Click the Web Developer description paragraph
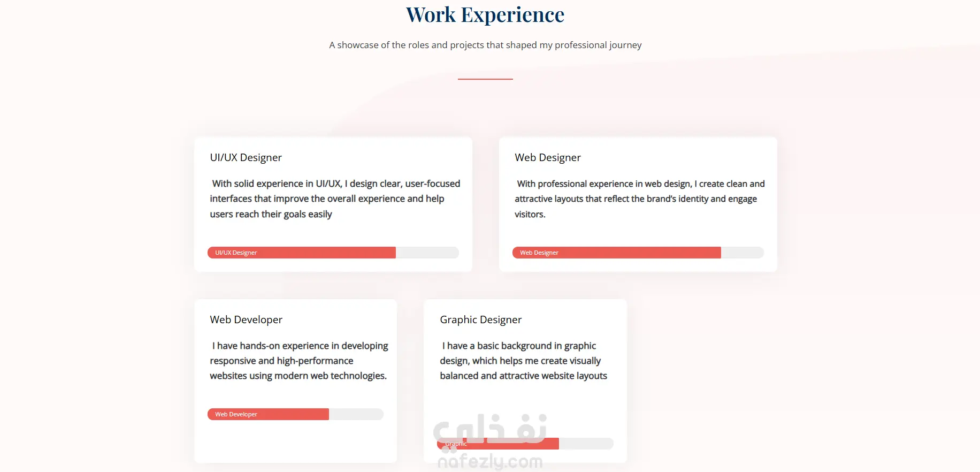Viewport: 980px width, 472px height. coord(298,361)
